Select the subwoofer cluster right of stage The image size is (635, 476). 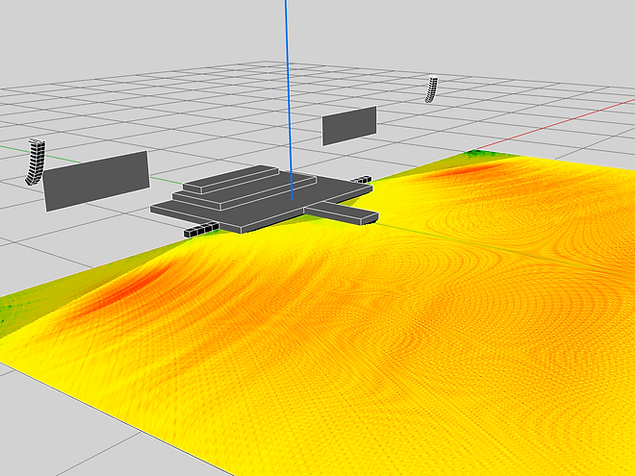coord(362,179)
